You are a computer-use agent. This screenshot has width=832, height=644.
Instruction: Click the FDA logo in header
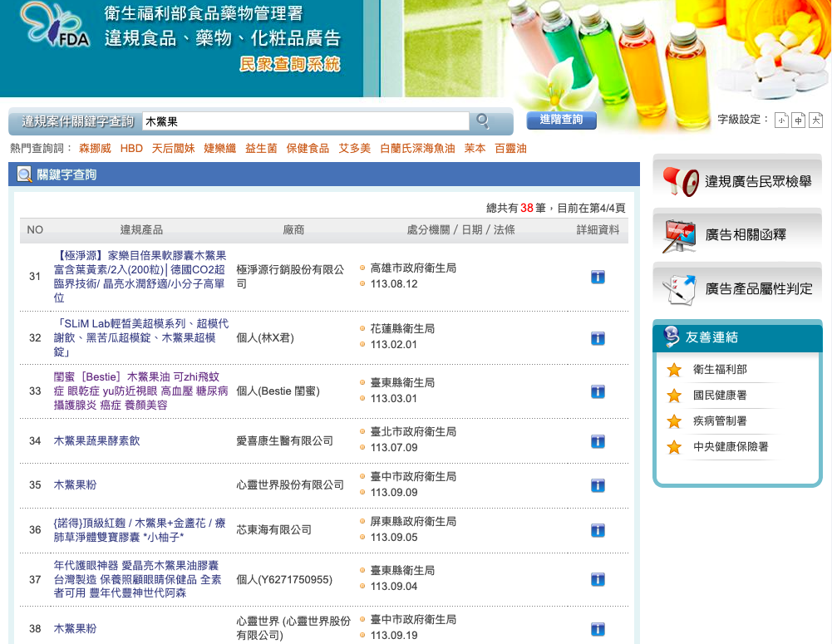57,30
